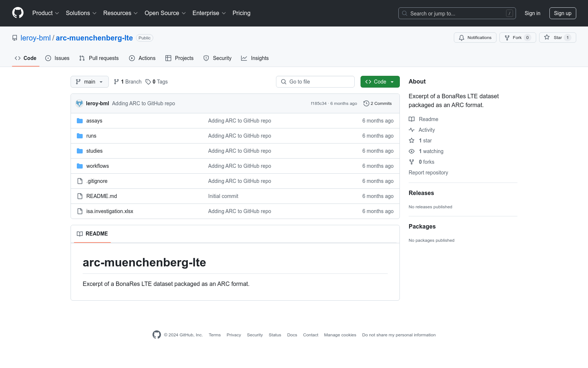Viewport: 588px width, 368px height.
Task: Click the Activity pulse icon
Action: [x=412, y=130]
